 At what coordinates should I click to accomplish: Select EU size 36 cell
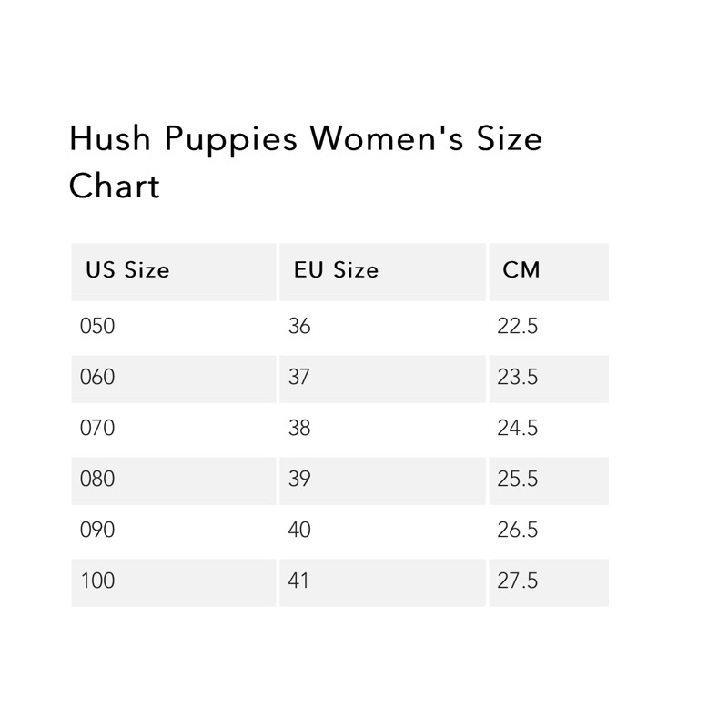(x=299, y=326)
